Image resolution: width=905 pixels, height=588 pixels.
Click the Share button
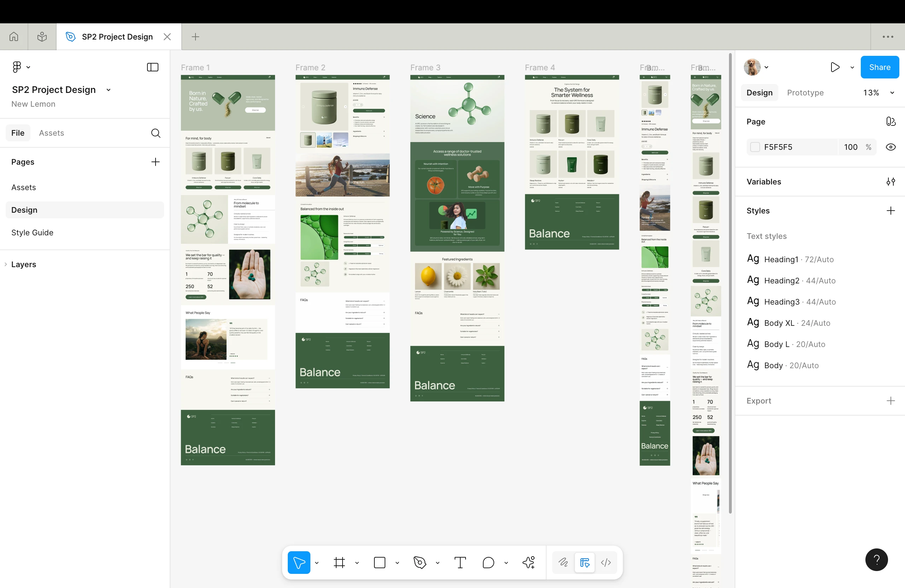(x=880, y=67)
